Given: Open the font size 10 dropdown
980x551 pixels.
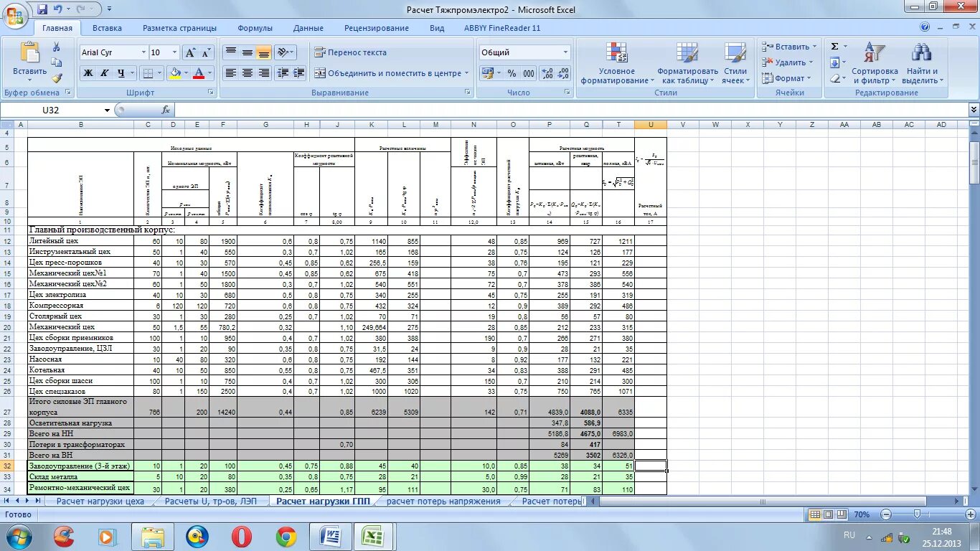Looking at the screenshot, I should click(174, 52).
